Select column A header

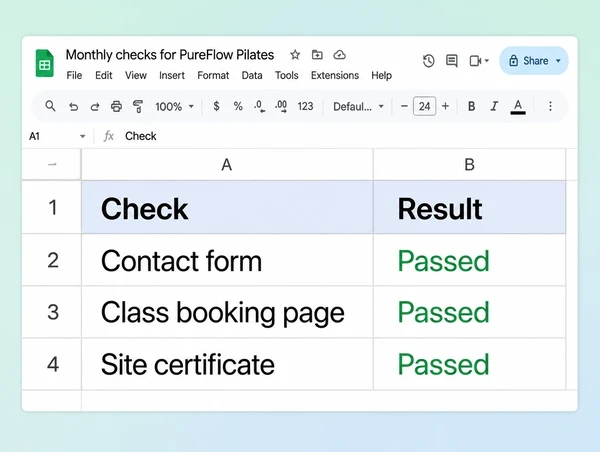click(x=227, y=165)
